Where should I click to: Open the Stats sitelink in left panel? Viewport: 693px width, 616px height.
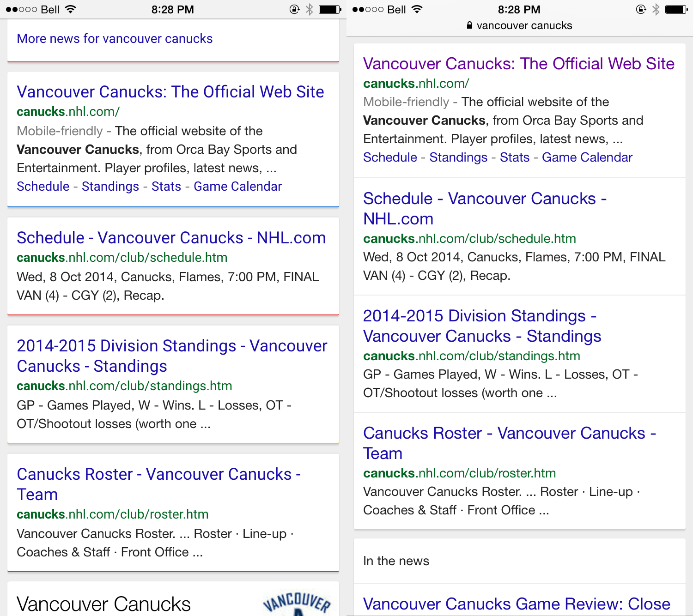point(166,187)
